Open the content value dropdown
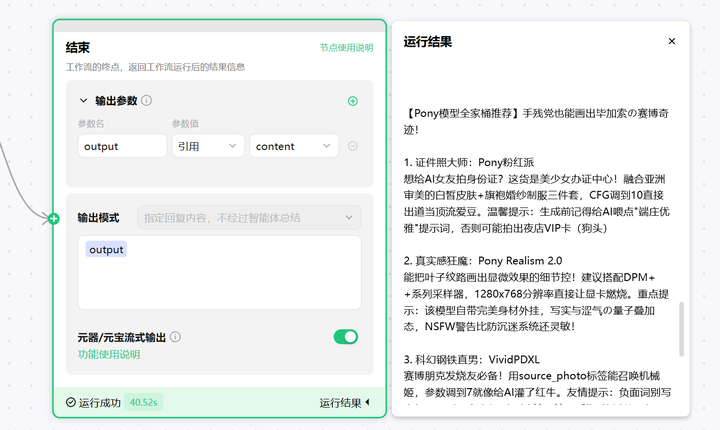Screen dimensions: 720x430 coord(294,146)
